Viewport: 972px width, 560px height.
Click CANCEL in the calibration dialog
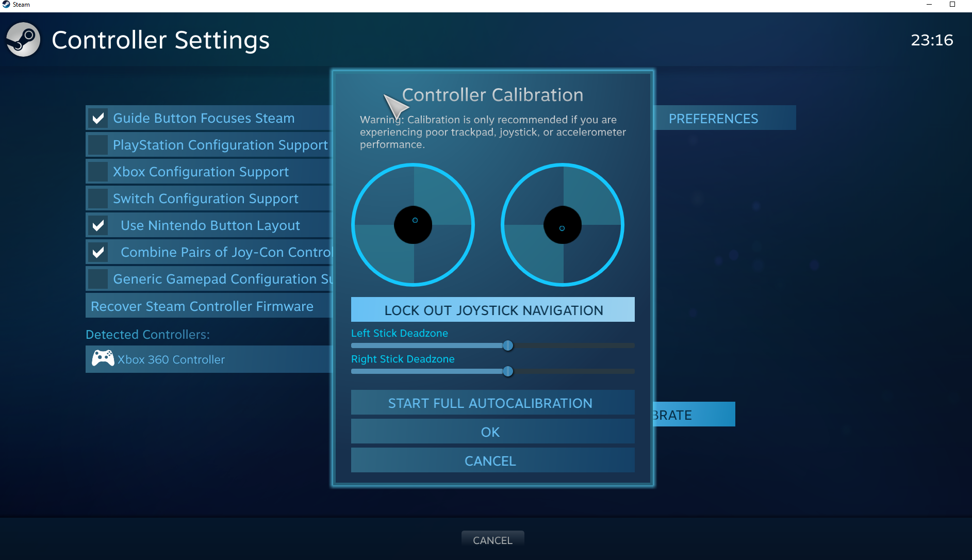[493, 460]
